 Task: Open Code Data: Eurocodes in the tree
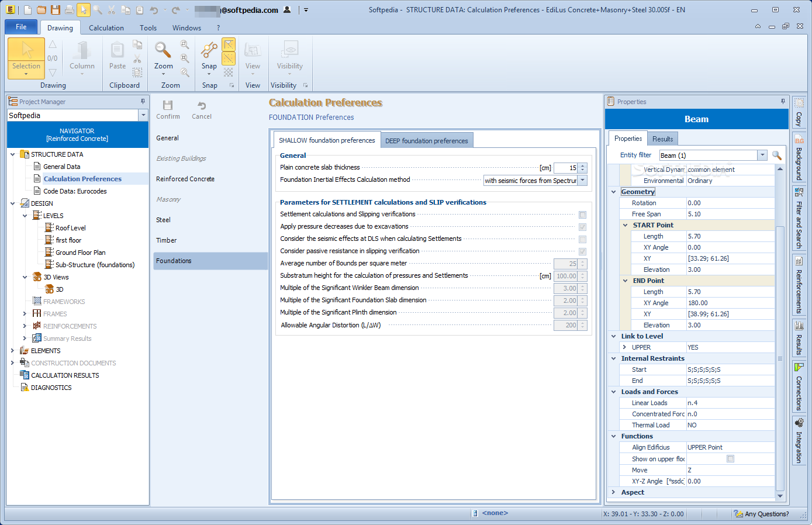tap(75, 191)
